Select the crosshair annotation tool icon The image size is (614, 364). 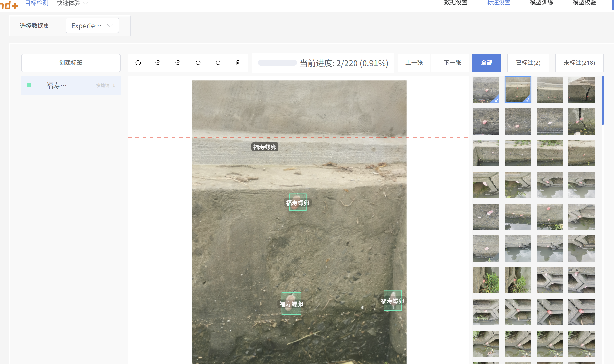point(138,63)
